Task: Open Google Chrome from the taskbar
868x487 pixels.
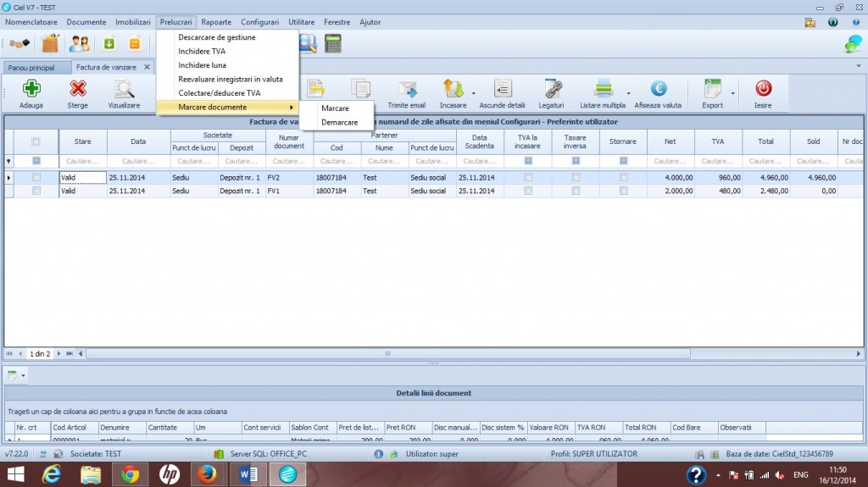Action: 130,474
